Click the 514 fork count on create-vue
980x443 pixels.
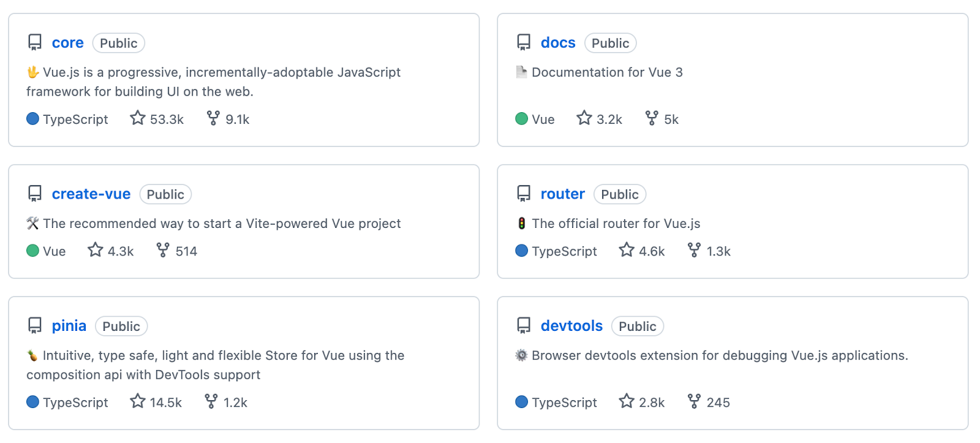pyautogui.click(x=186, y=251)
